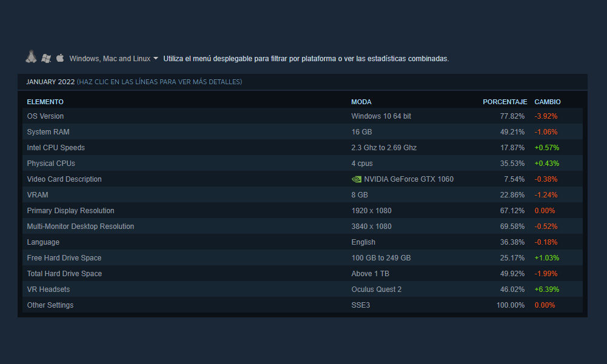Select the 'Windows, Mac and Linux' platform menu
The height and width of the screenshot is (364, 607).
[110, 59]
